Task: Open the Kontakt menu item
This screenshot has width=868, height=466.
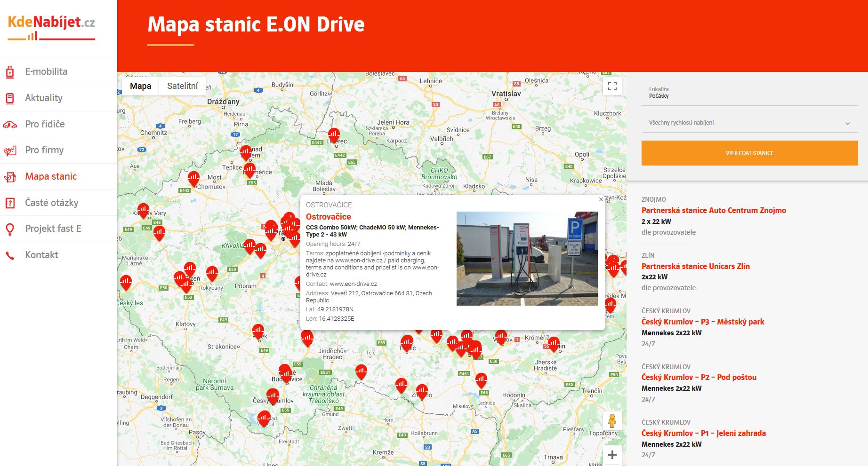Action: 58,255
